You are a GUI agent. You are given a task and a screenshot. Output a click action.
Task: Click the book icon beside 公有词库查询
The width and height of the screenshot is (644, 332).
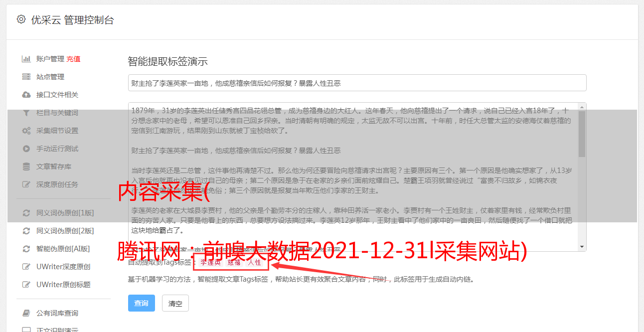click(x=26, y=313)
